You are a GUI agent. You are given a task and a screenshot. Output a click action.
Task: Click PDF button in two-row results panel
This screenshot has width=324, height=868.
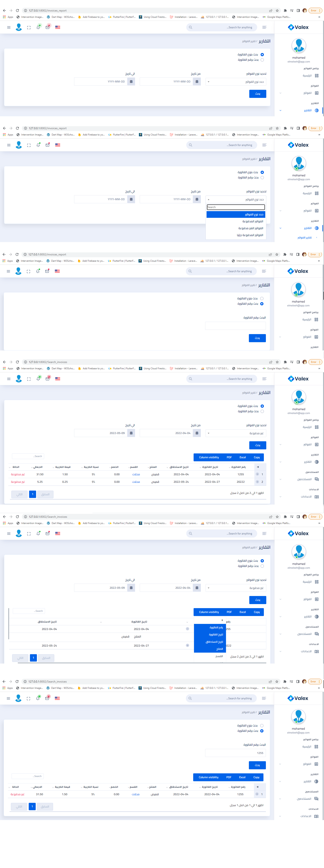229,457
